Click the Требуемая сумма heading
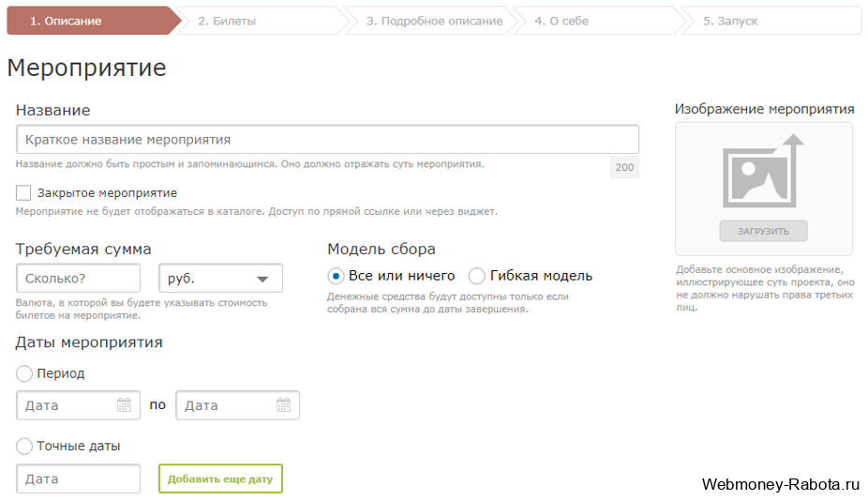This screenshot has height=501, width=868. pos(83,250)
